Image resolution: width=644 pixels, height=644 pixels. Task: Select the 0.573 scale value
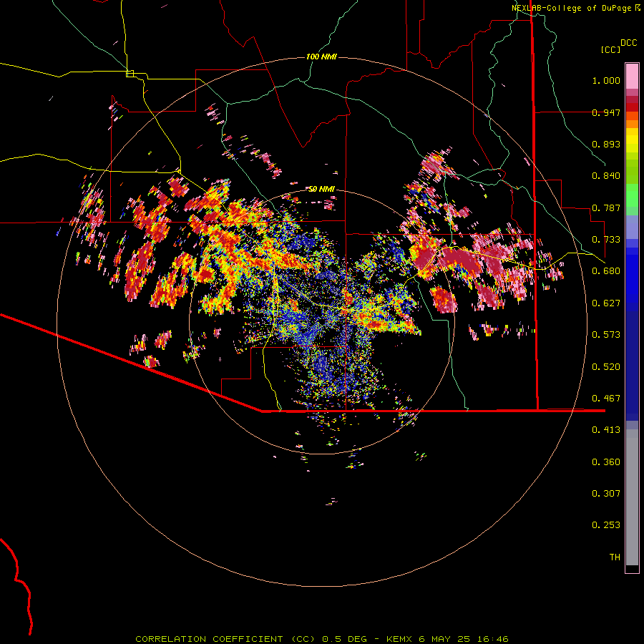point(606,335)
